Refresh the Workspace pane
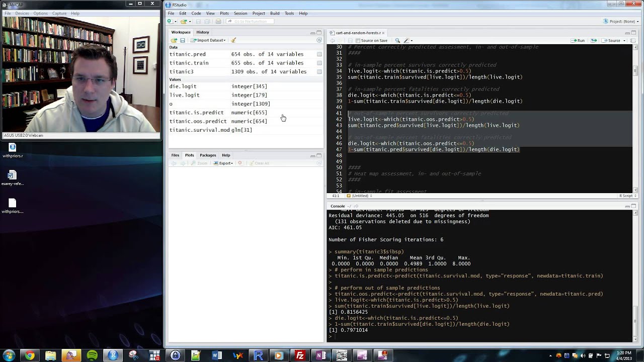Image resolution: width=644 pixels, height=362 pixels. pos(319,40)
